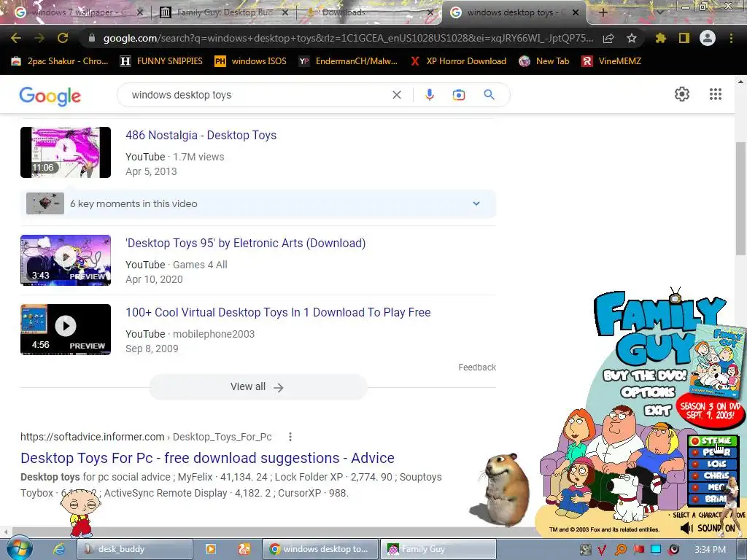Open 100+ Cool Virtual Desktop Toys video
Viewport: 747px width, 560px height.
(278, 312)
